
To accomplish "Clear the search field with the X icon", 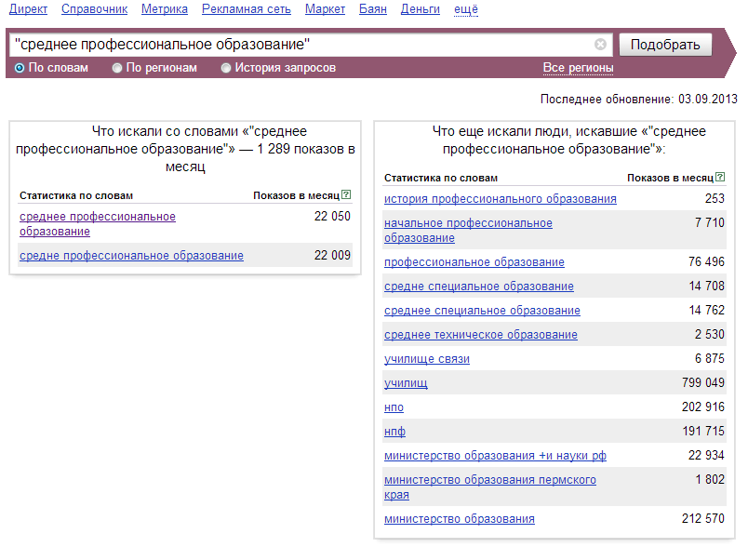I will (x=600, y=44).
